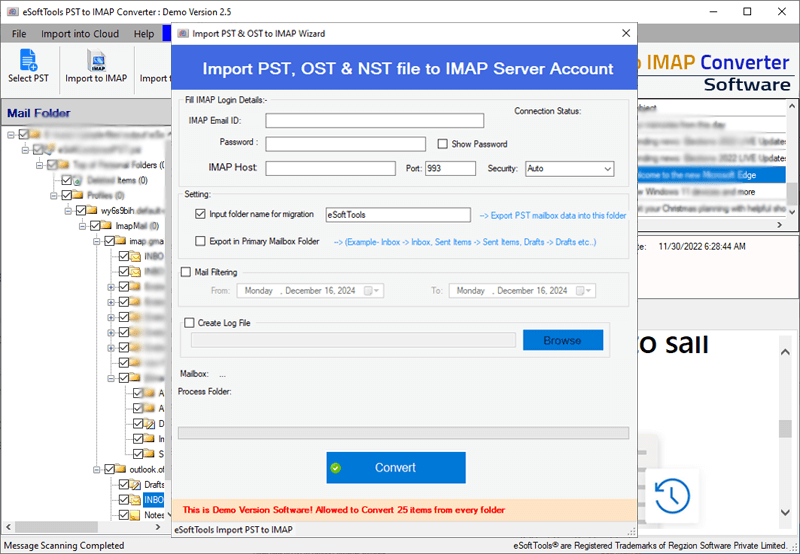Enable the Create Log File checkbox
The image size is (800, 554).
pyautogui.click(x=189, y=322)
